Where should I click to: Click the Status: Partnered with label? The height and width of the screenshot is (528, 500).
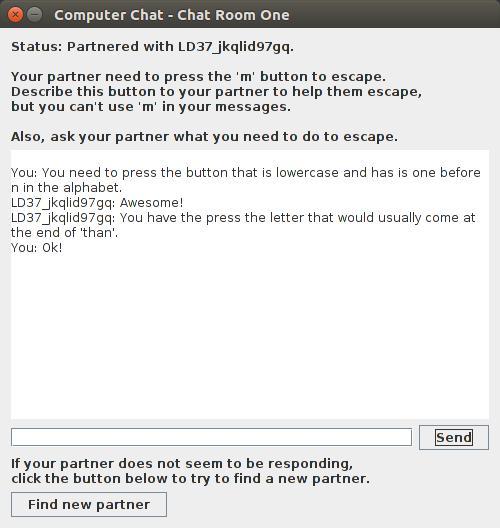[153, 47]
